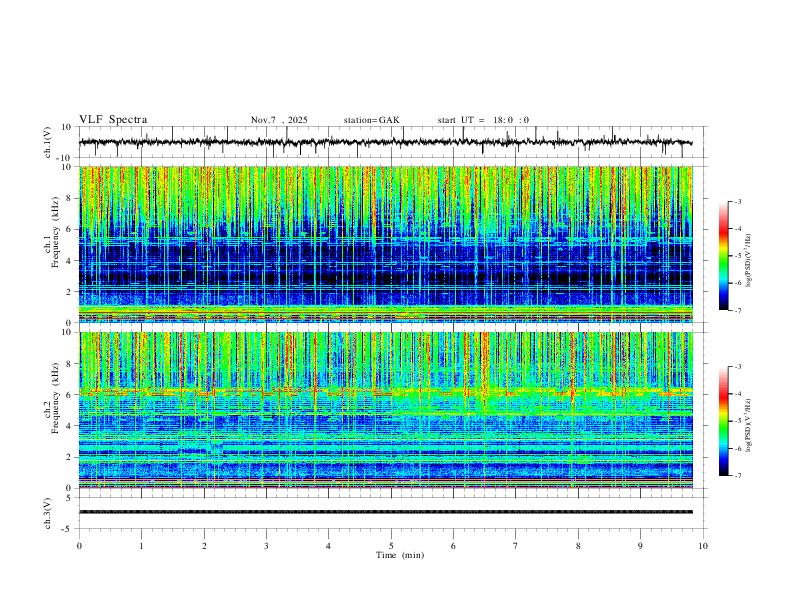The image size is (792, 612).
Task: Click the 'station=GAK' header label
Action: tap(371, 120)
